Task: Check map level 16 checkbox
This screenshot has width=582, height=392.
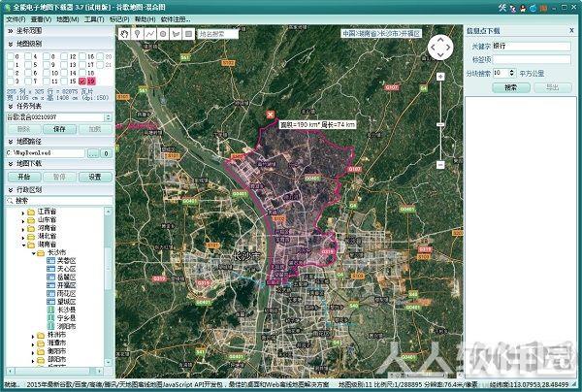Action: point(82,56)
